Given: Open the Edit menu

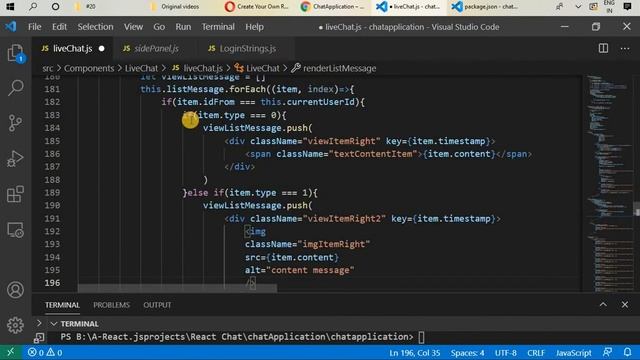Looking at the screenshot, I should click(x=59, y=27).
